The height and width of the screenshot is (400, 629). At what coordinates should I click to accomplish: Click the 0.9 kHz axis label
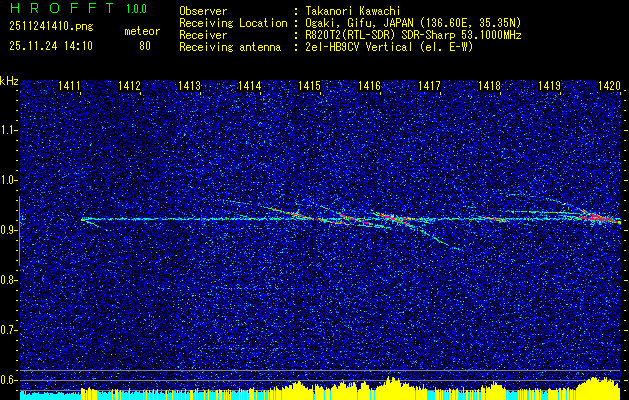(x=8, y=230)
